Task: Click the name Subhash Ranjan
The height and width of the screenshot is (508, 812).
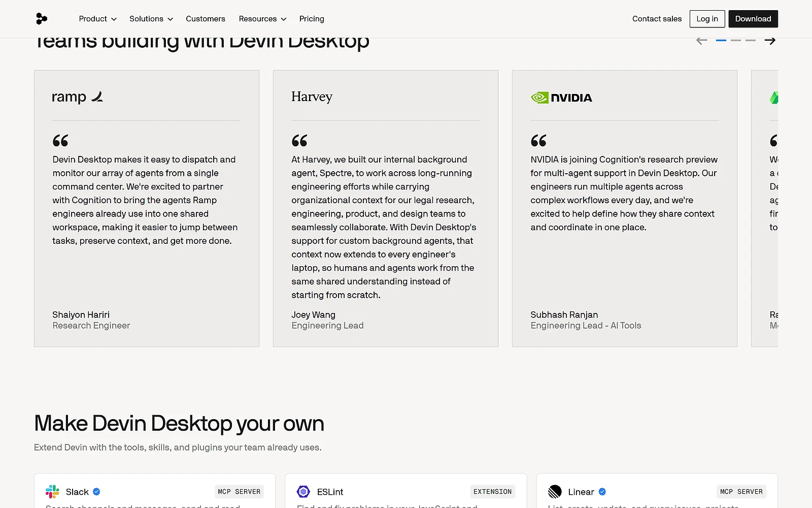Action: click(x=564, y=315)
